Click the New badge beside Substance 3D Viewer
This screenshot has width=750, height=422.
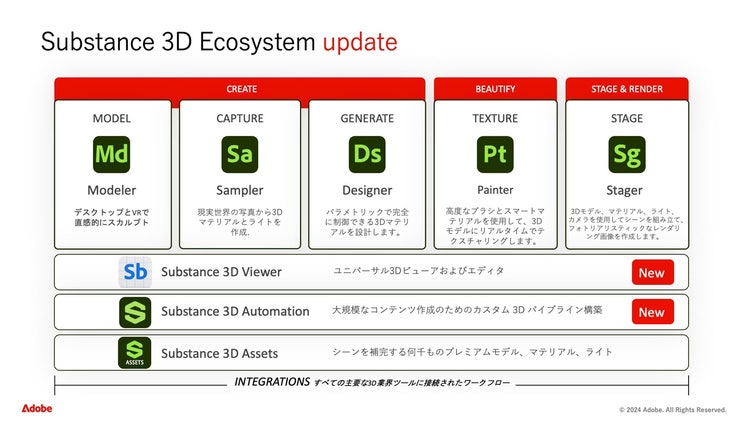coord(652,272)
